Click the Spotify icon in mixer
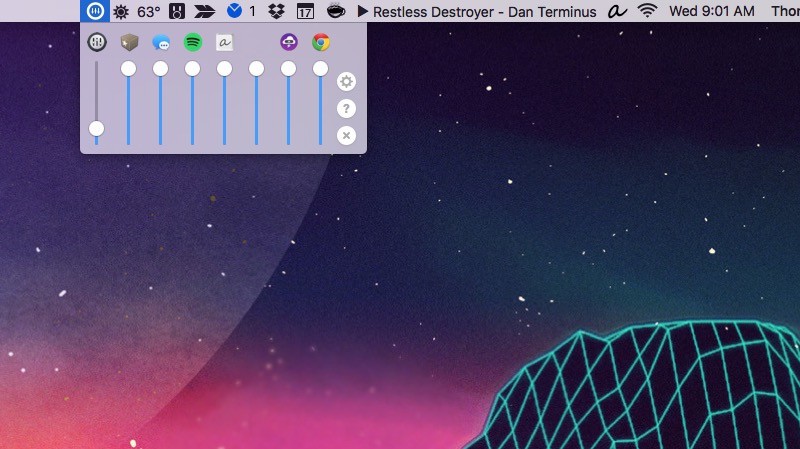800x449 pixels. pos(192,43)
